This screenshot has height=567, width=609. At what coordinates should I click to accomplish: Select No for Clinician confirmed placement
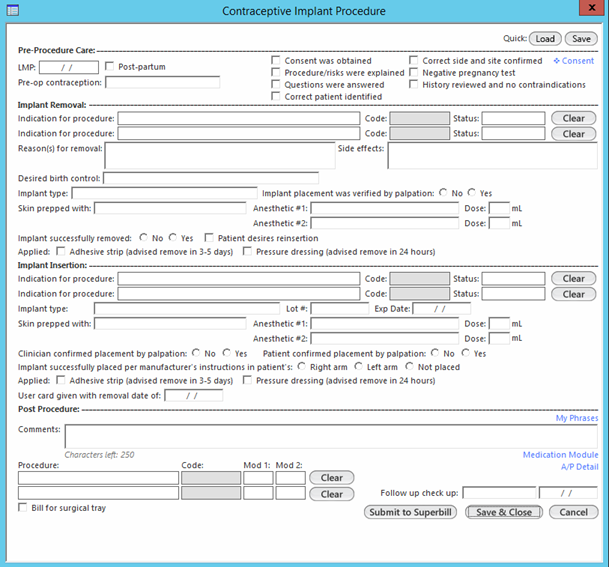[x=196, y=353]
